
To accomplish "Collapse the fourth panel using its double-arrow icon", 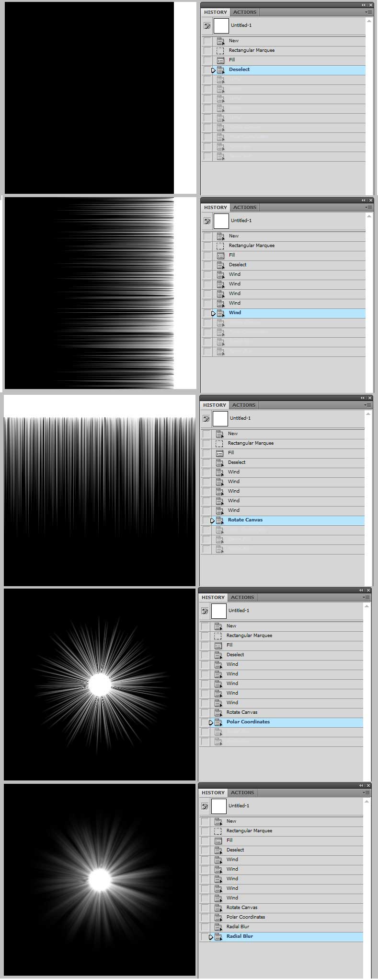I will (361, 590).
